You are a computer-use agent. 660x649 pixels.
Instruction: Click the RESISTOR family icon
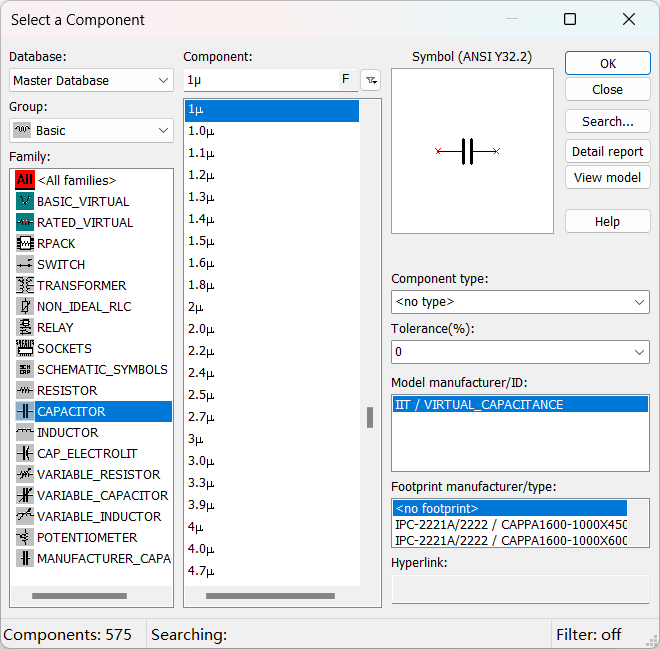click(x=25, y=390)
